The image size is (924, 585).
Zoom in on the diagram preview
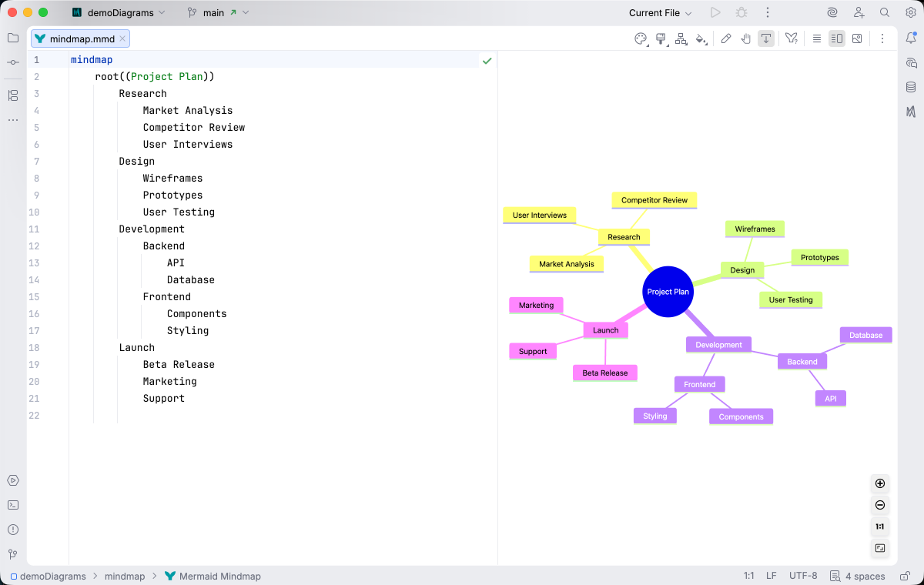click(x=880, y=483)
